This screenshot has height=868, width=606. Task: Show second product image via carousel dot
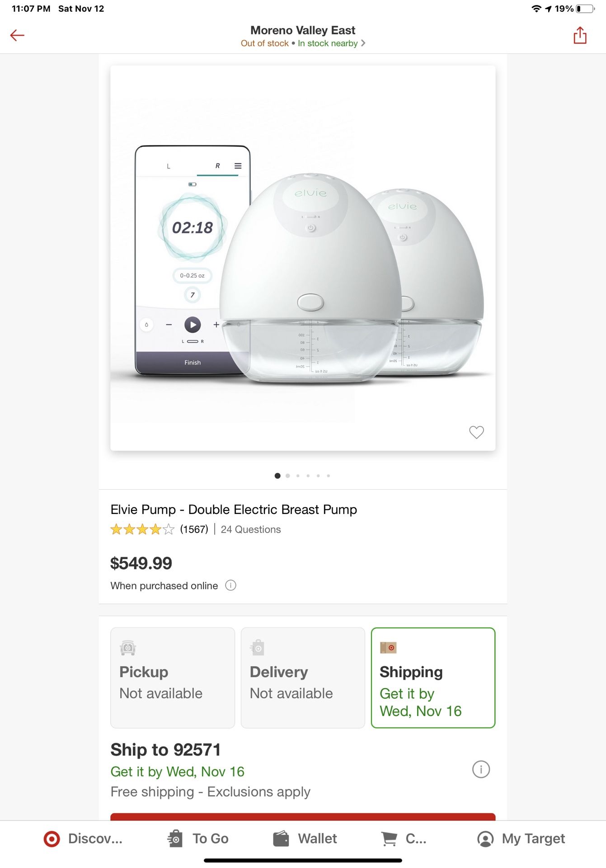pyautogui.click(x=288, y=476)
